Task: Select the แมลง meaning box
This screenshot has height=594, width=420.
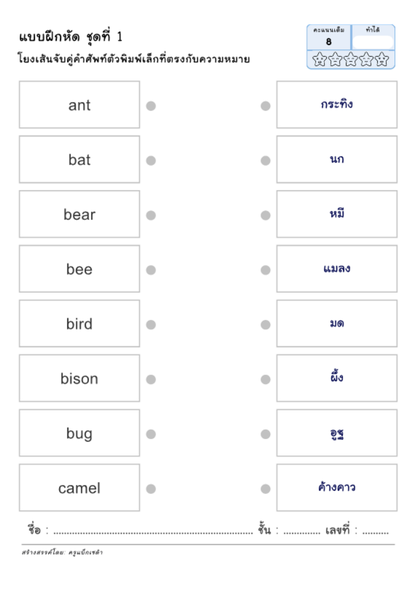Action: [337, 269]
